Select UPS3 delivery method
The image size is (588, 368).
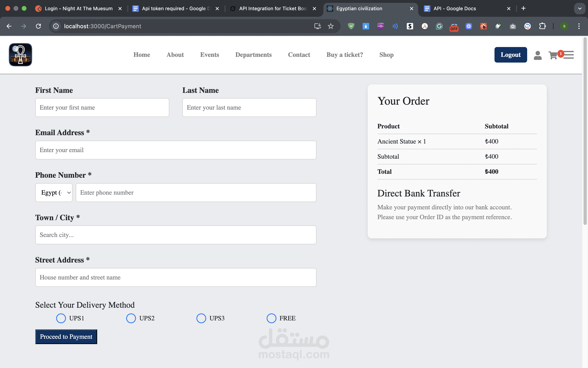click(x=201, y=318)
